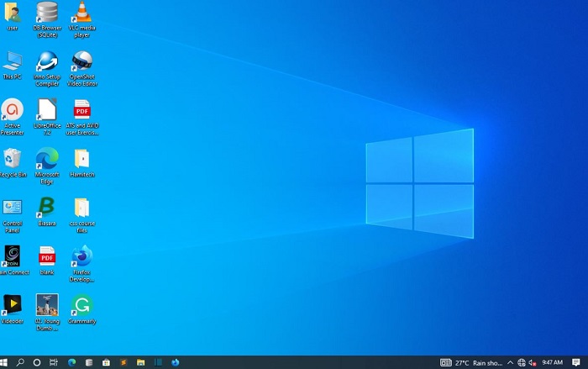Open Task View on taskbar
The image size is (588, 369).
pyautogui.click(x=54, y=362)
